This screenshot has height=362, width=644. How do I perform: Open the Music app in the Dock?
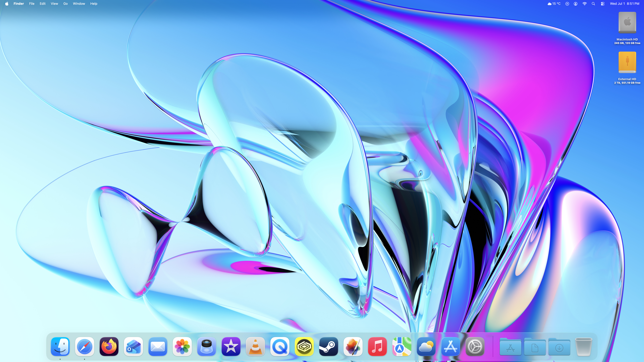click(x=377, y=347)
